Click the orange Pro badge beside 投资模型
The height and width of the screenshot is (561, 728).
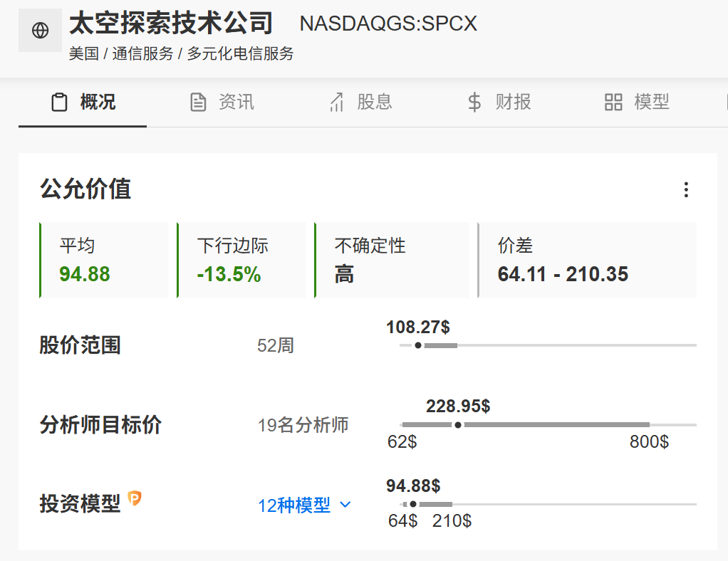coord(134,498)
